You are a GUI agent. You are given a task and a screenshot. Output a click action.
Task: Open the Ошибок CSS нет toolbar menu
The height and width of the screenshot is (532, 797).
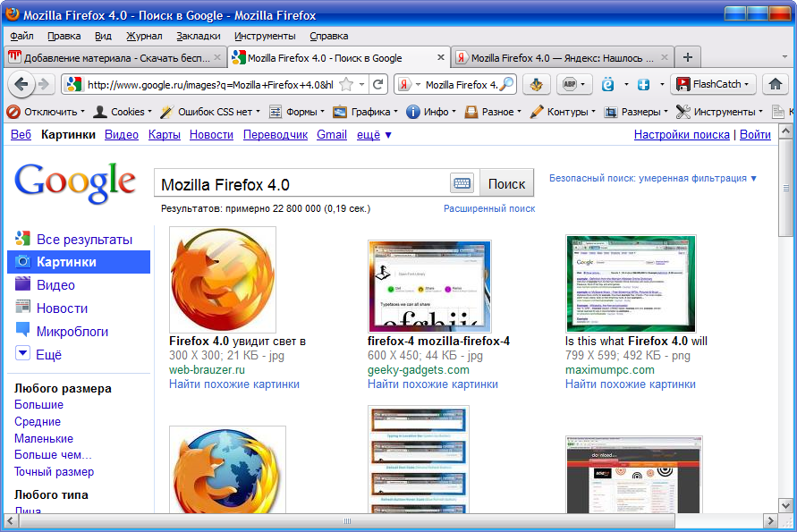(x=210, y=112)
